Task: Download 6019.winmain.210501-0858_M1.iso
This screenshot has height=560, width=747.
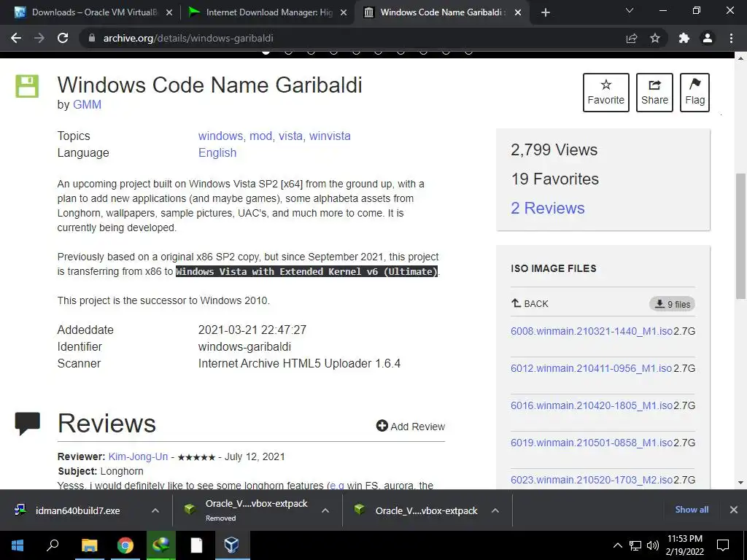Action: coord(592,443)
